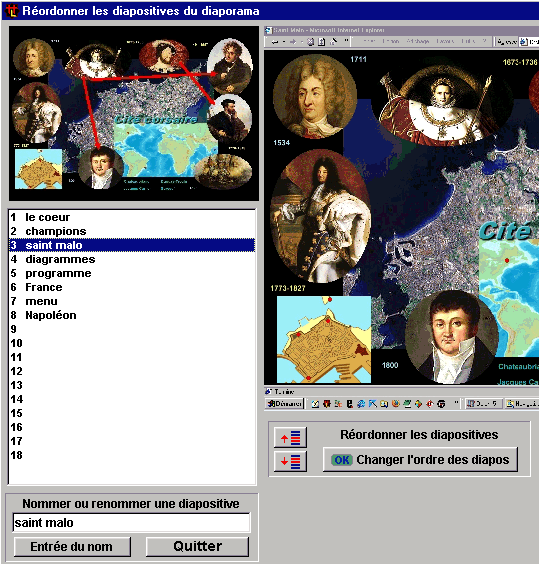Click the Entrée du nom button
The width and height of the screenshot is (539, 564).
tap(72, 547)
